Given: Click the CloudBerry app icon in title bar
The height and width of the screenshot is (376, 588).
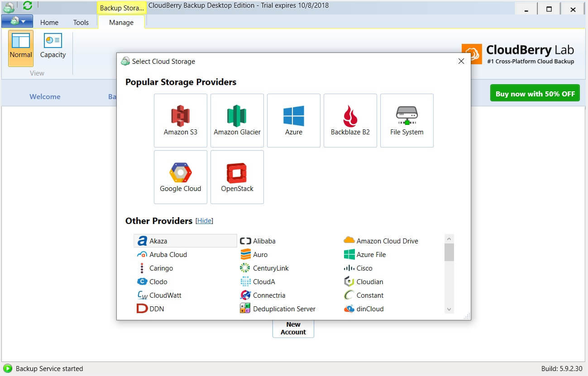Looking at the screenshot, I should pyautogui.click(x=9, y=6).
